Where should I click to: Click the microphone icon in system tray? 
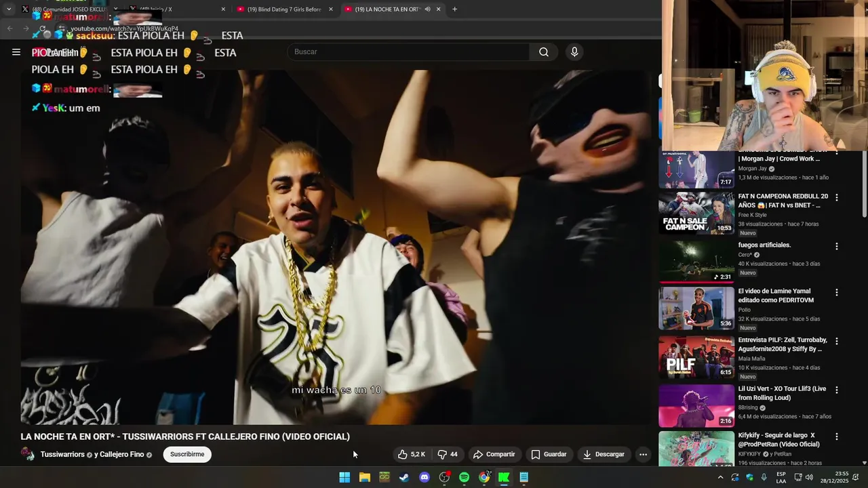point(764,477)
